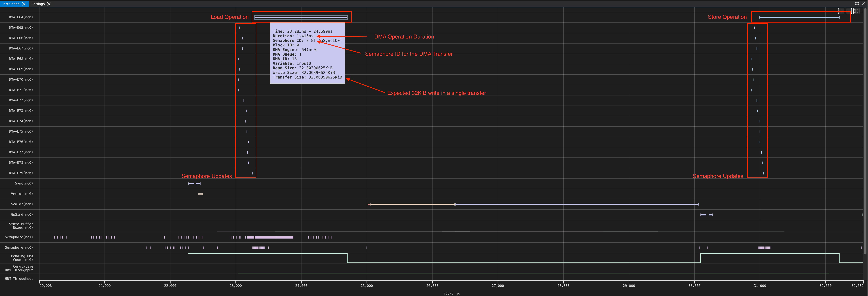Fit timeline to view with the expand-arrows icon
Viewport: 868px width, 296px height.
point(857,11)
